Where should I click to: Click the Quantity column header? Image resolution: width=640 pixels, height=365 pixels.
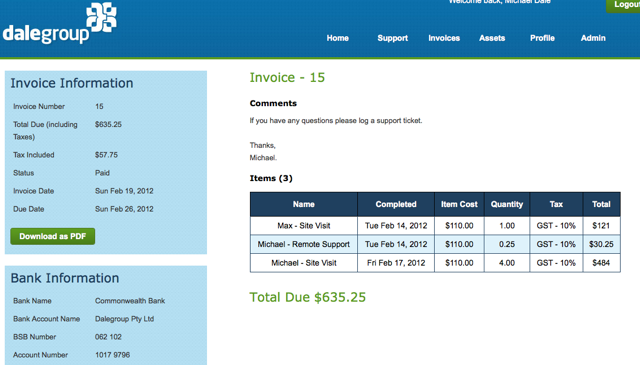click(x=507, y=204)
